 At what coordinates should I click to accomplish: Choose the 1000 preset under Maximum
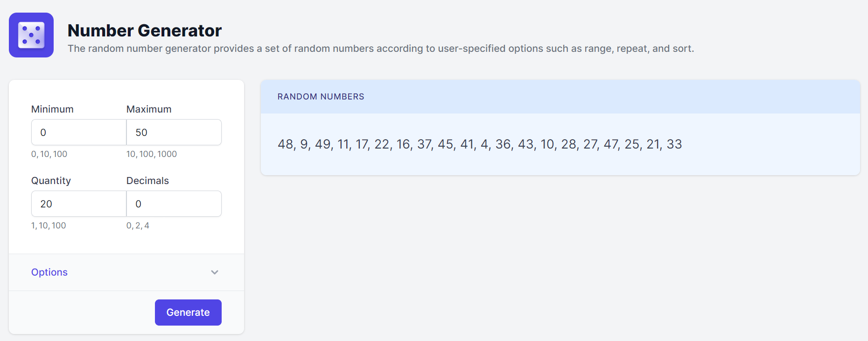pyautogui.click(x=167, y=154)
